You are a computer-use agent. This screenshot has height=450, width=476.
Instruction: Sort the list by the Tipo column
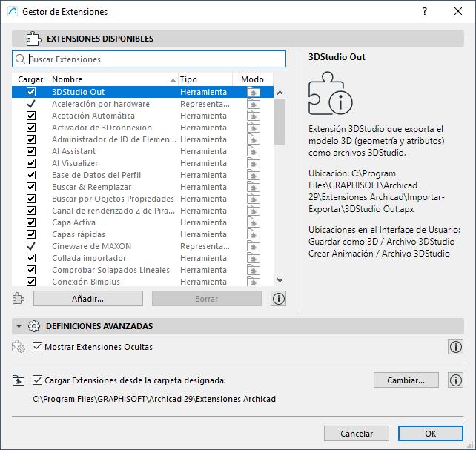205,79
